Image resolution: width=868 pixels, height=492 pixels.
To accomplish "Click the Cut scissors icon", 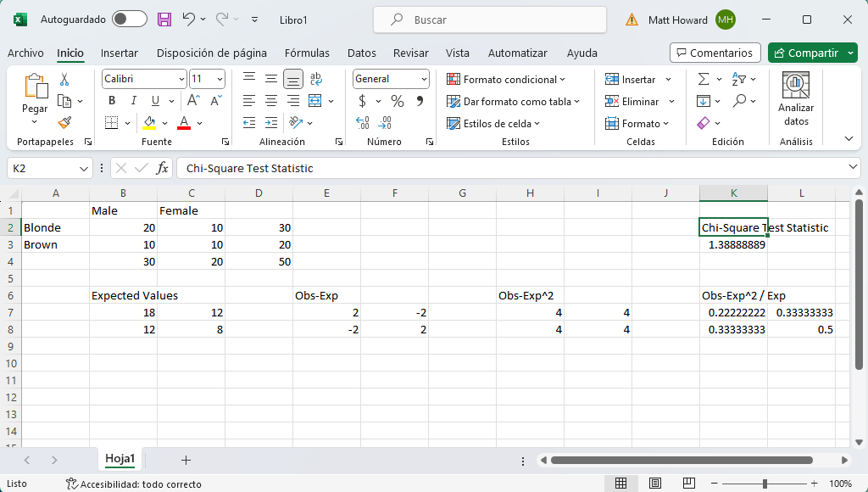I will click(64, 79).
